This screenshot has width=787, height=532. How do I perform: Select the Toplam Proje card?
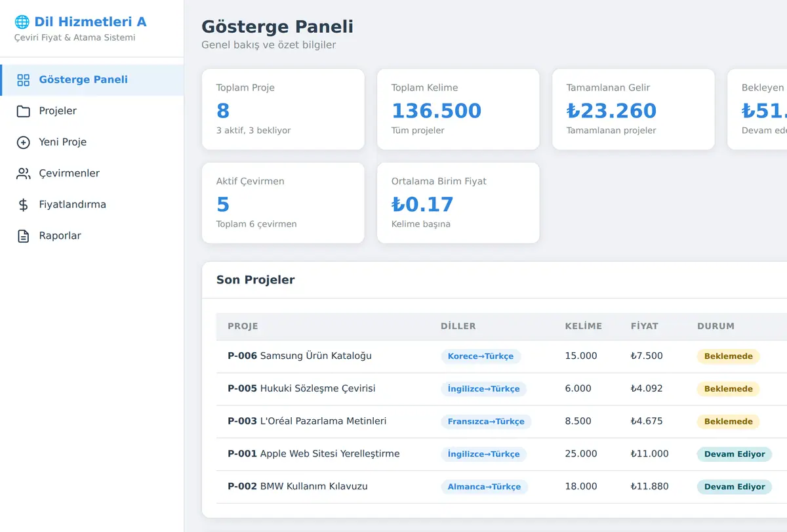tap(283, 110)
